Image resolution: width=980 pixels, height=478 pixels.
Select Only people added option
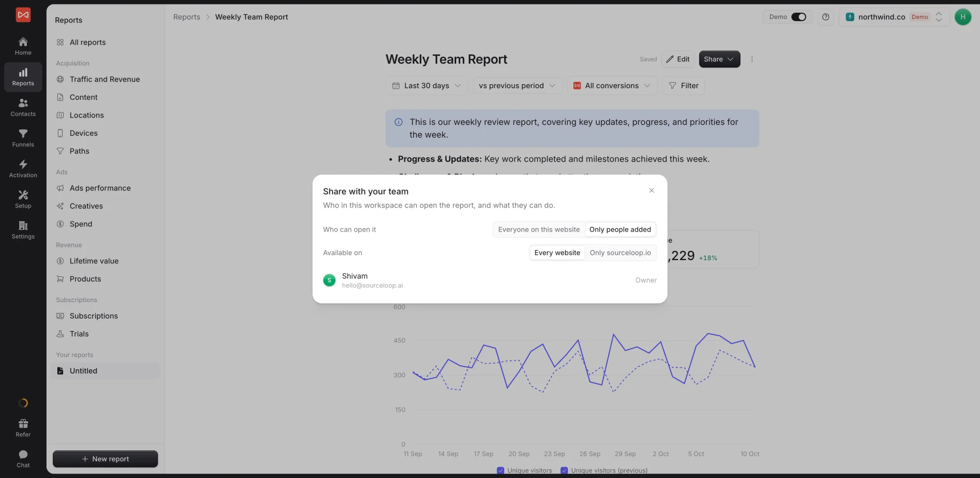(x=620, y=230)
